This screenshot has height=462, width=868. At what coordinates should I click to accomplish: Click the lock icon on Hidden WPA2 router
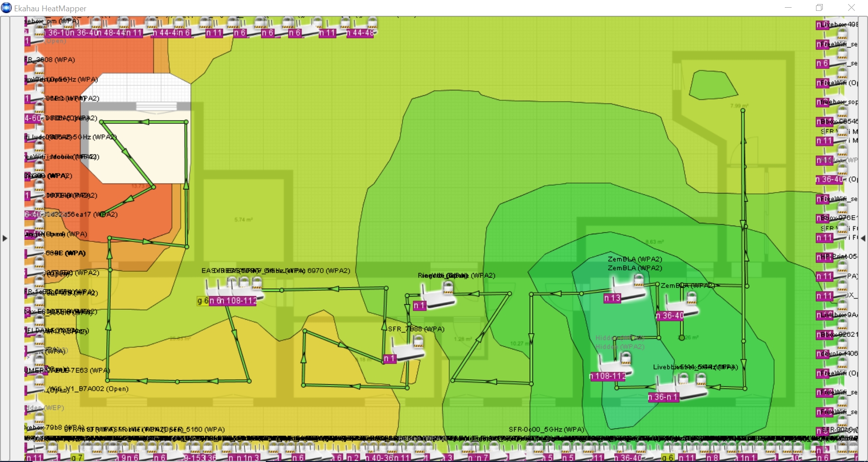[626, 358]
